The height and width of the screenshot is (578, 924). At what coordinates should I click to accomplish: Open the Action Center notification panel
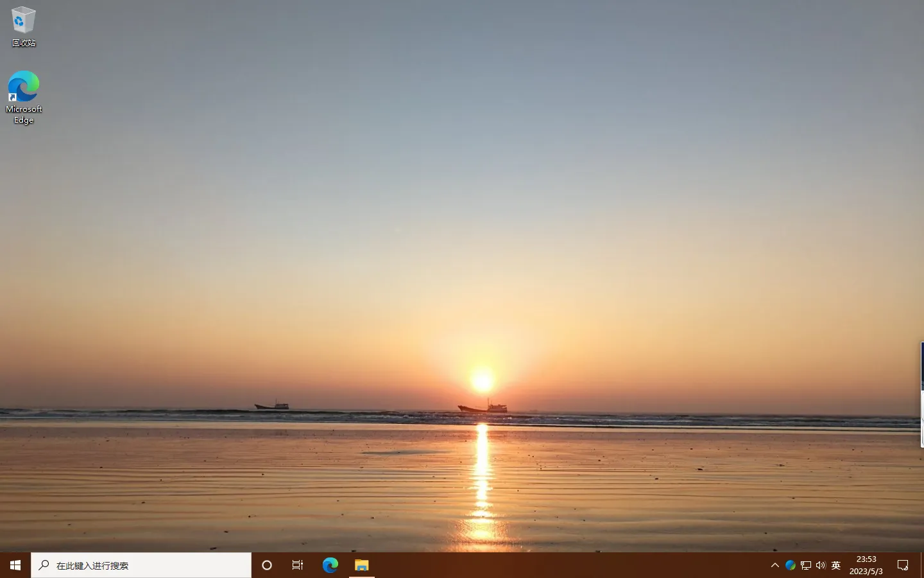(903, 565)
